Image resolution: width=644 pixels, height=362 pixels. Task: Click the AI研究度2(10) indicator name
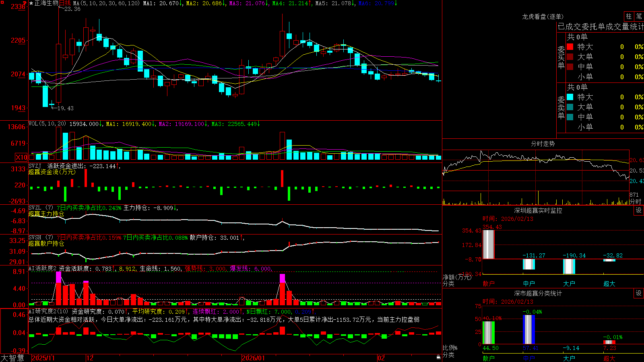(48, 311)
